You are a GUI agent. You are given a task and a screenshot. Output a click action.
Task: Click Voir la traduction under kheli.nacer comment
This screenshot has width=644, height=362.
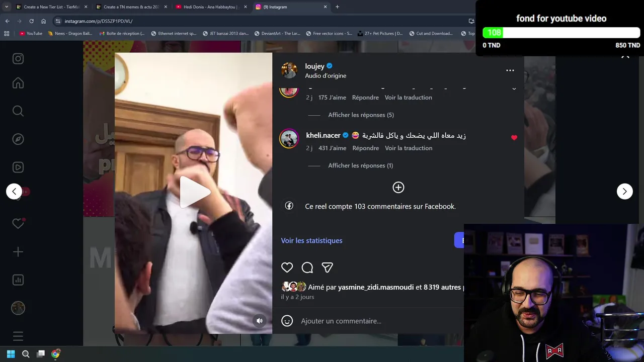pos(409,148)
